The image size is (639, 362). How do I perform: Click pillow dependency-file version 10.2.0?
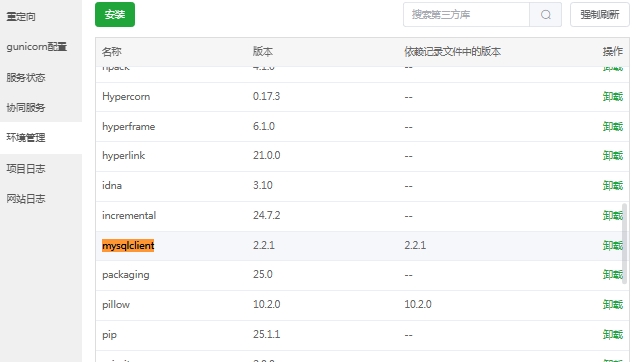[x=418, y=305]
